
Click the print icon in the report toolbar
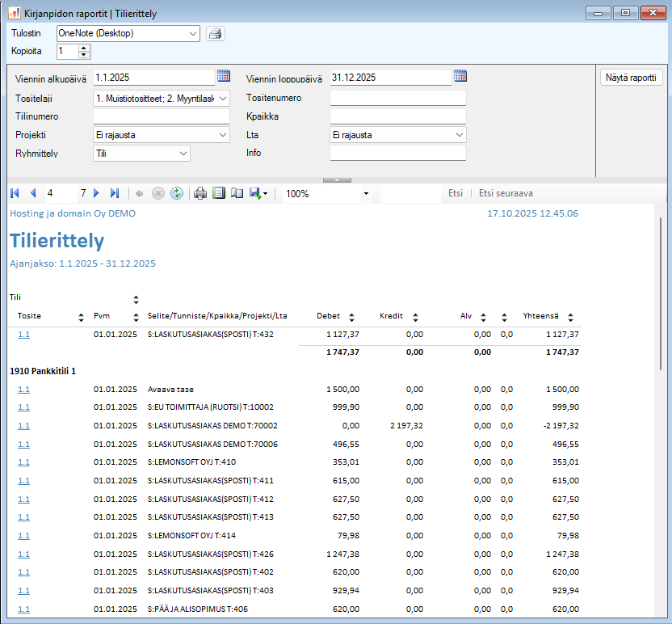(x=200, y=194)
